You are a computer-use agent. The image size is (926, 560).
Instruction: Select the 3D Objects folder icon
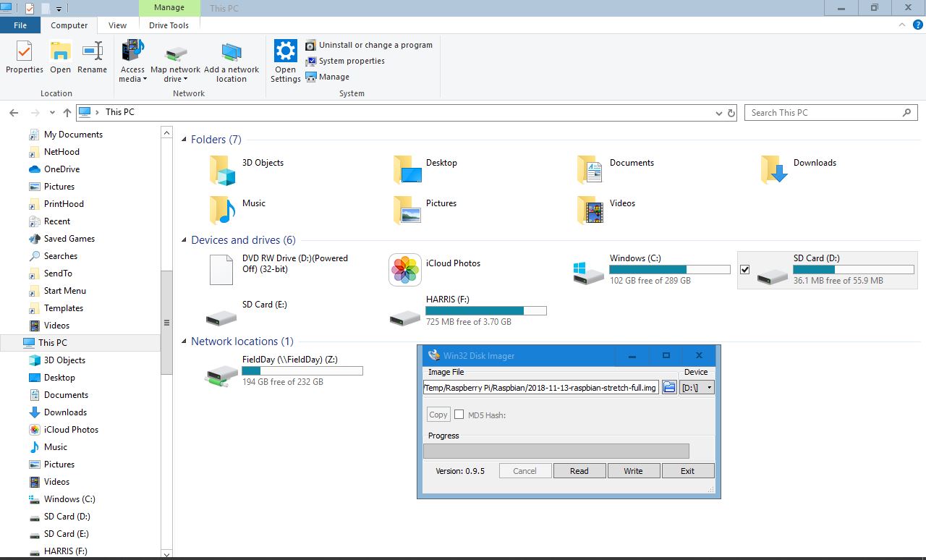point(223,170)
